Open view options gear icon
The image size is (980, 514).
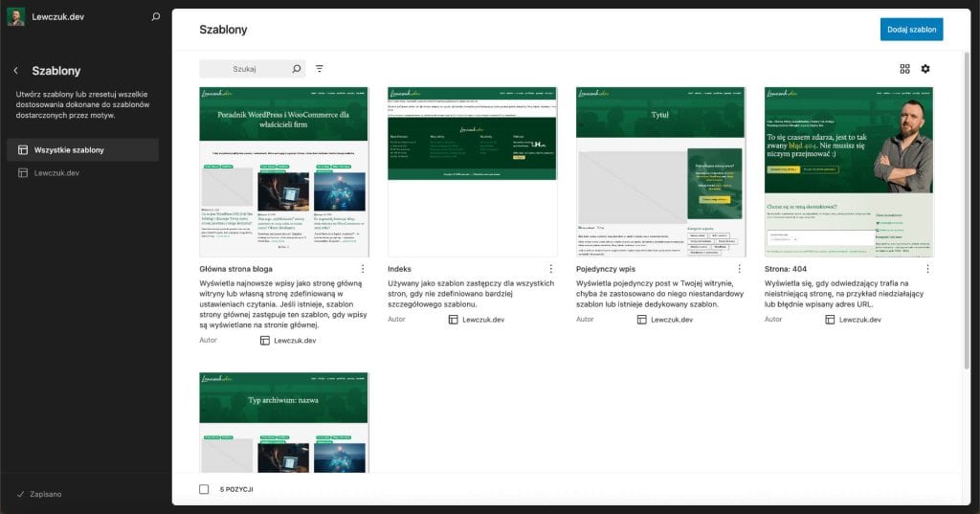click(925, 69)
